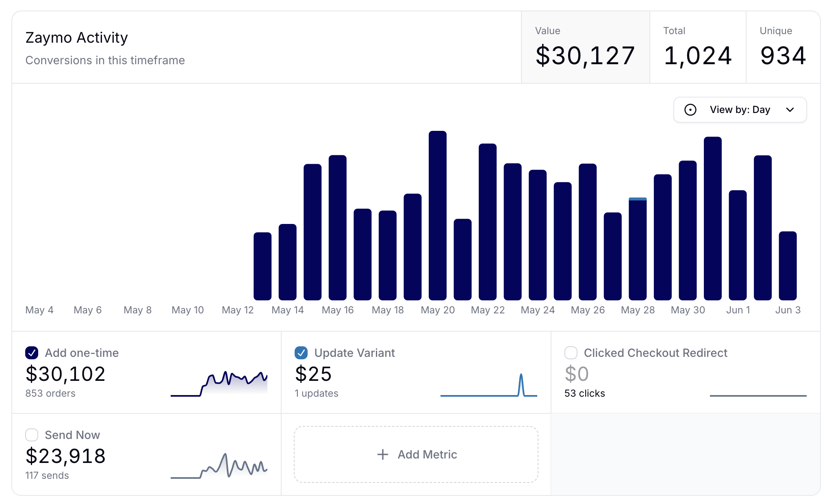Switch to the Value tab showing $30,127

(x=585, y=48)
